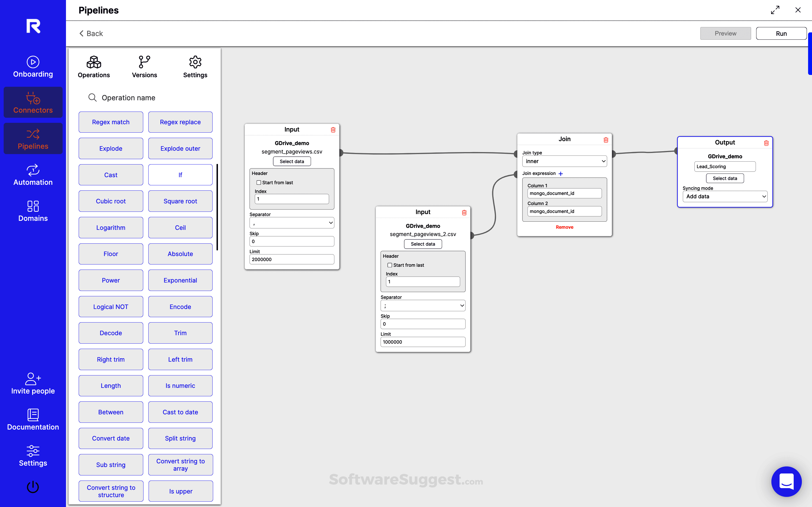This screenshot has height=507, width=812.
Task: Open Documentation from the sidebar
Action: coord(32,419)
